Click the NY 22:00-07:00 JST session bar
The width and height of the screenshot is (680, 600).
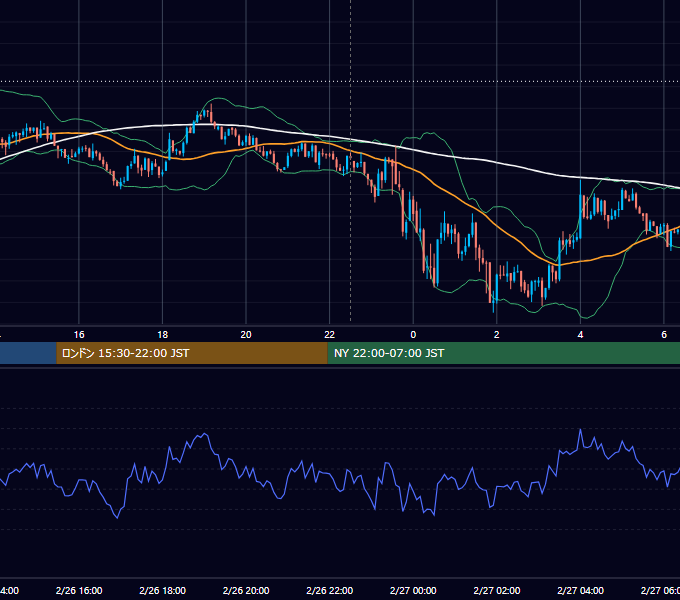click(x=503, y=353)
